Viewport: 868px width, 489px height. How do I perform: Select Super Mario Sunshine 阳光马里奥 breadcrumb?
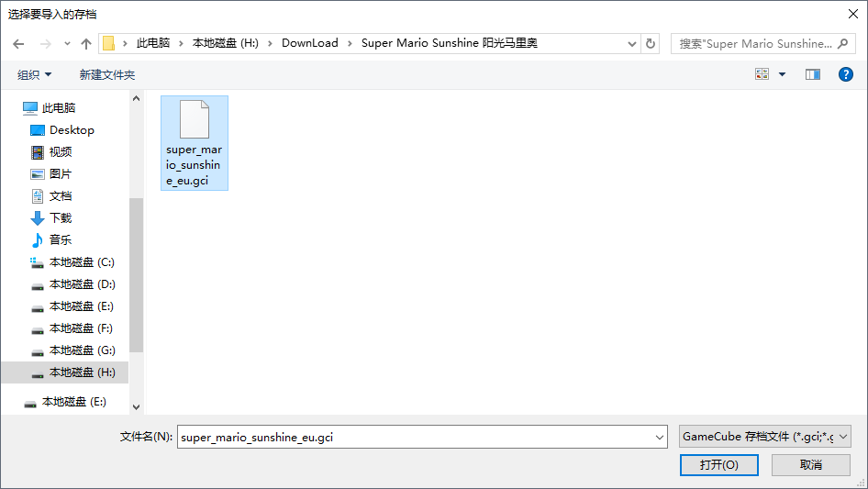point(450,43)
